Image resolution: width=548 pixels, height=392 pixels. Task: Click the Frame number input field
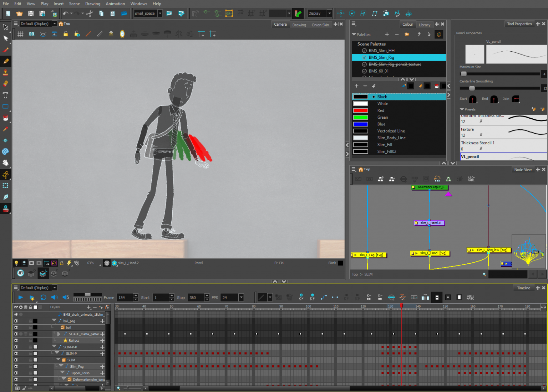[x=125, y=298]
